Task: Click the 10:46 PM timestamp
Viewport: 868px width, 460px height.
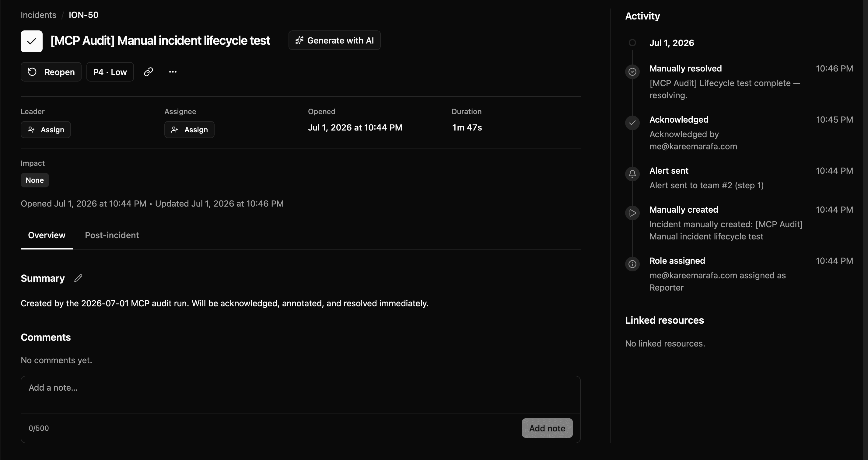Action: tap(834, 68)
